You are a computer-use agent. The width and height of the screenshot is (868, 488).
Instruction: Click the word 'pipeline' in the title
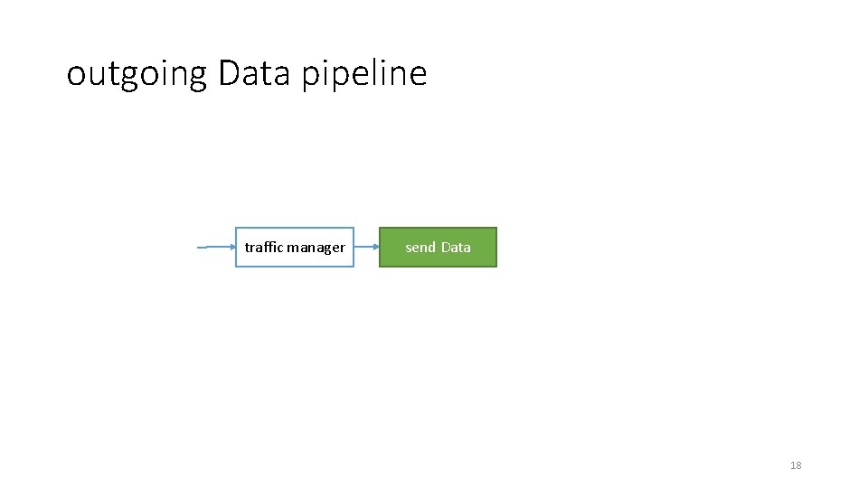click(x=363, y=74)
